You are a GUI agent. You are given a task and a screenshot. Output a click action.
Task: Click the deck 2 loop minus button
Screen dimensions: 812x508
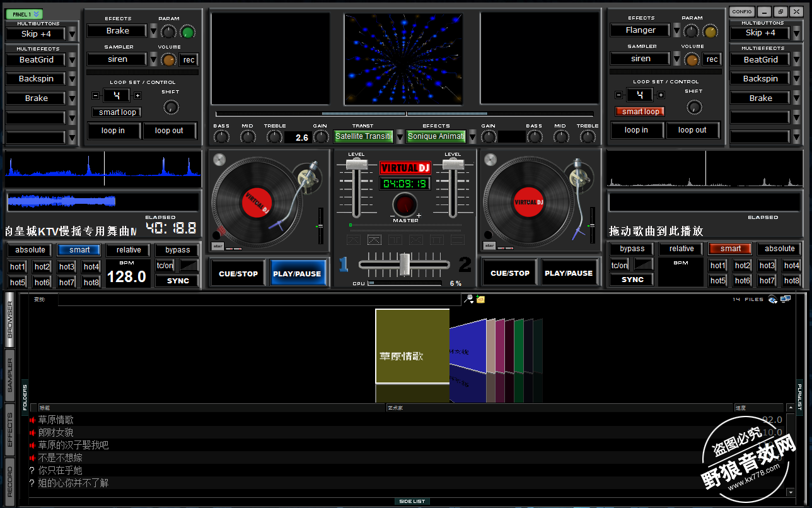(619, 95)
